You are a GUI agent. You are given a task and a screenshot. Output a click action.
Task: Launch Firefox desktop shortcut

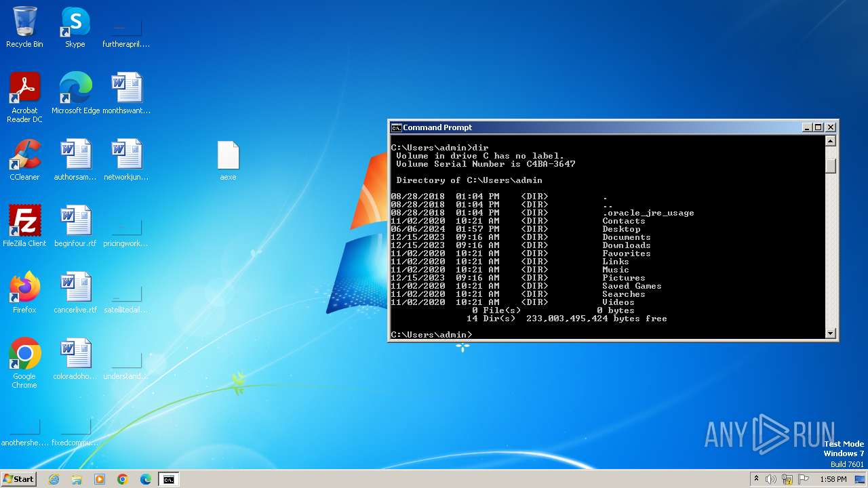24,293
